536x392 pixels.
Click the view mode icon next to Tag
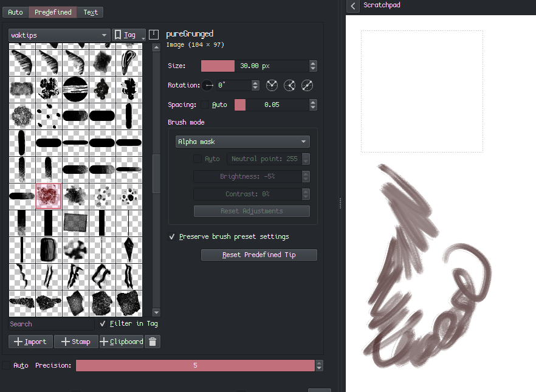[x=154, y=35]
